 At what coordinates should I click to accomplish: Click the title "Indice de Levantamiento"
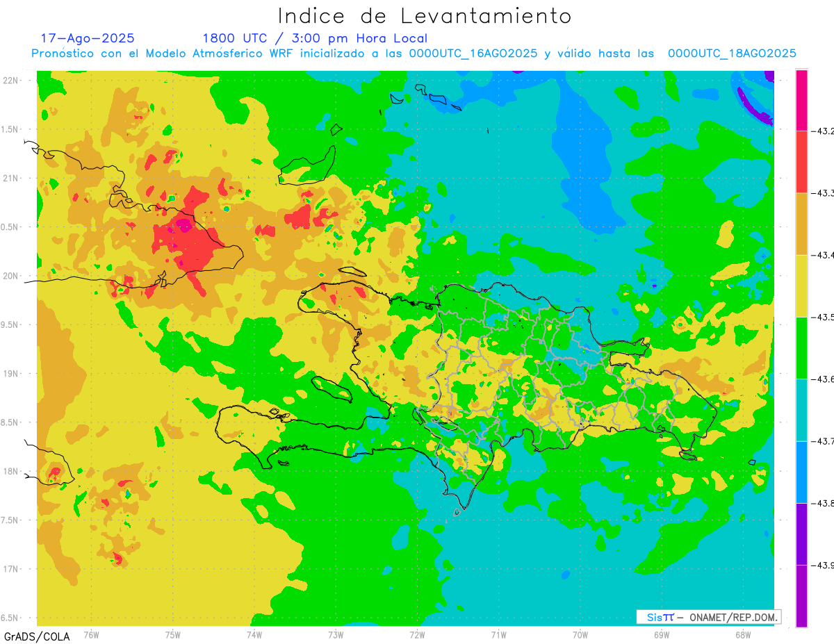click(424, 15)
